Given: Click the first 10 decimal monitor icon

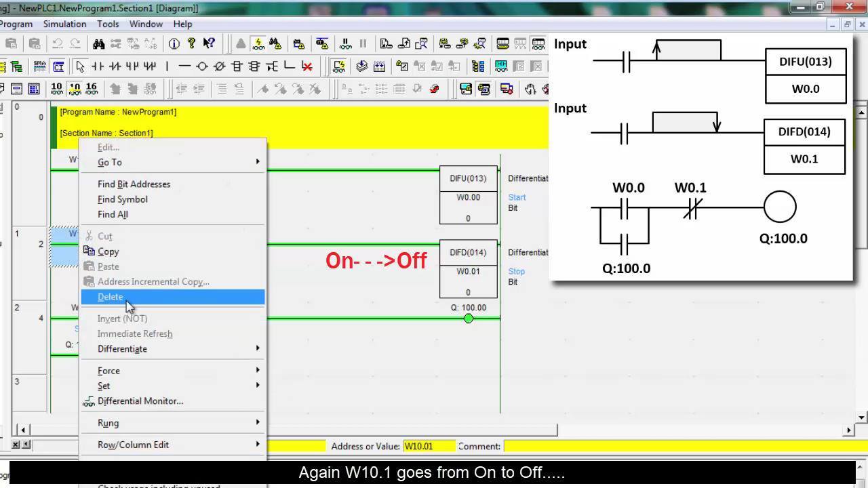Looking at the screenshot, I should [56, 89].
